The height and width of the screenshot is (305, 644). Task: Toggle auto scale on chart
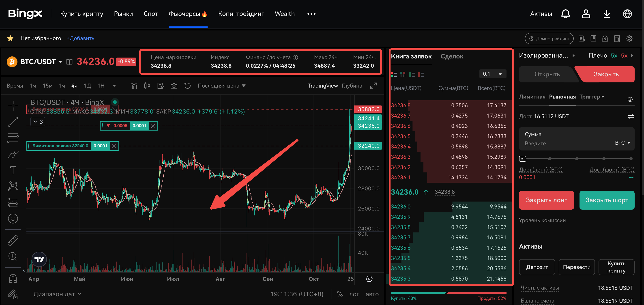[372, 294]
